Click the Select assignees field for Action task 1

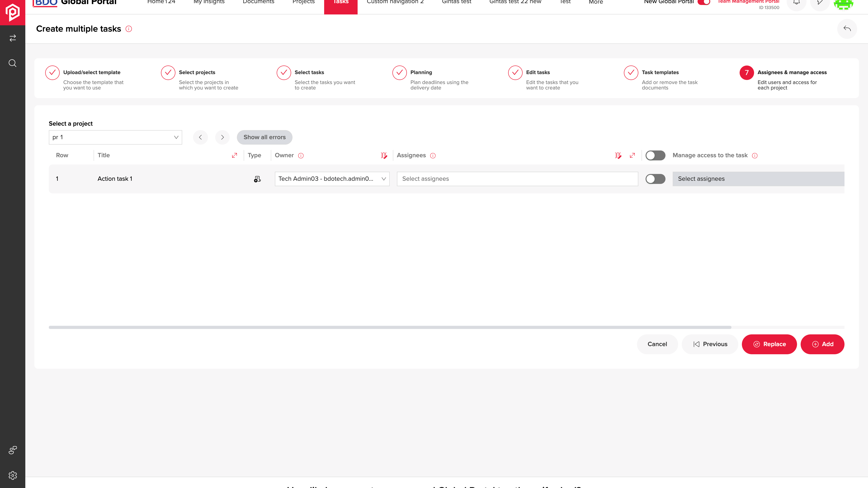click(517, 179)
